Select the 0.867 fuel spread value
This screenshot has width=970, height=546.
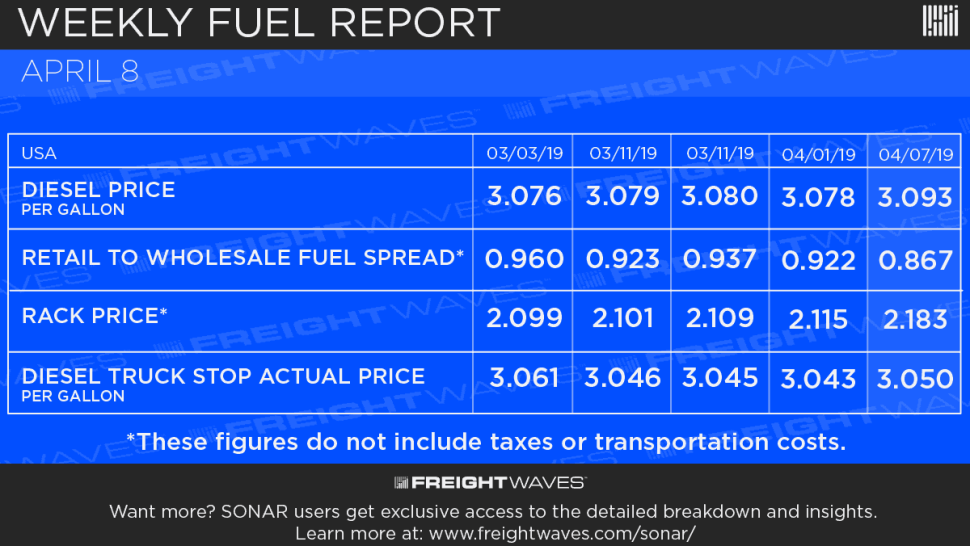916,260
